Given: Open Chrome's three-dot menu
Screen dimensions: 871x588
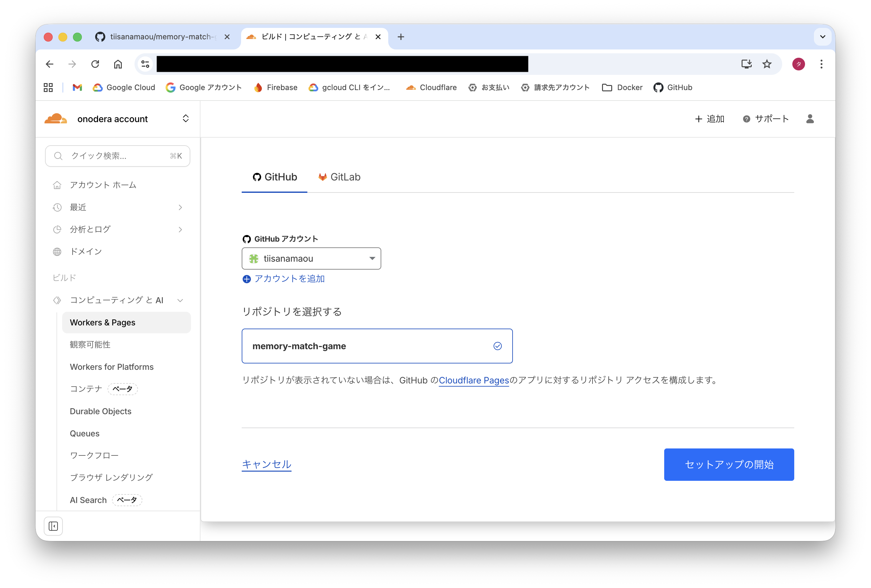Looking at the screenshot, I should (x=821, y=64).
